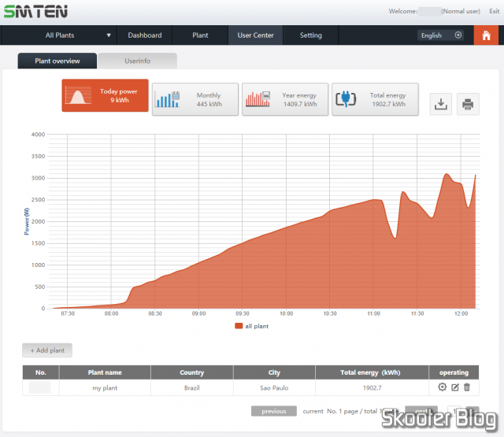Print the plant overview chart
The height and width of the screenshot is (437, 504).
468,104
